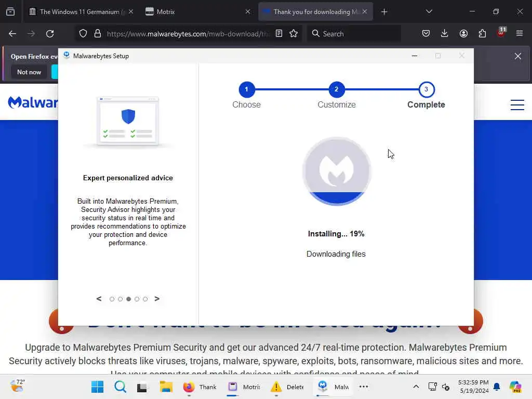The image size is (532, 399).
Task: Select the Thank you for downloading tab
Action: point(315,12)
